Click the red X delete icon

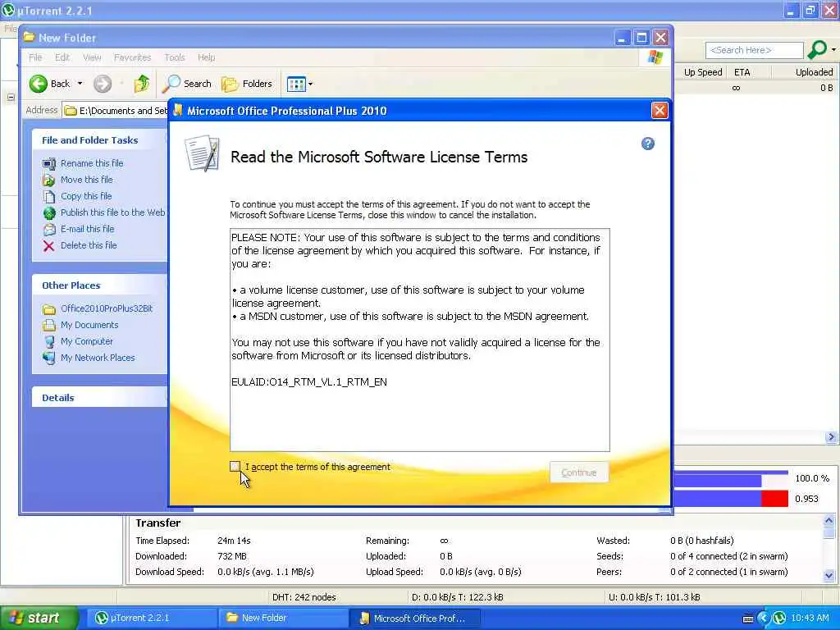click(x=48, y=246)
